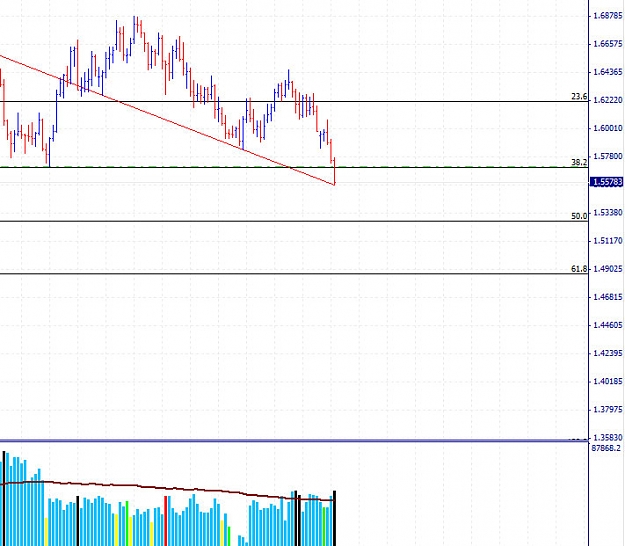Click price scale label 1.66575
The height and width of the screenshot is (546, 625).
tap(608, 44)
